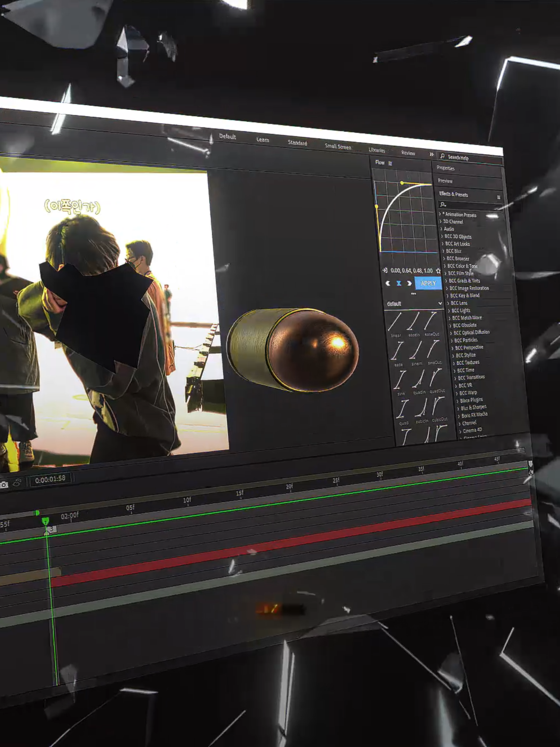This screenshot has width=560, height=747.
Task: Select the sineOut curve preset
Action: 434,351
